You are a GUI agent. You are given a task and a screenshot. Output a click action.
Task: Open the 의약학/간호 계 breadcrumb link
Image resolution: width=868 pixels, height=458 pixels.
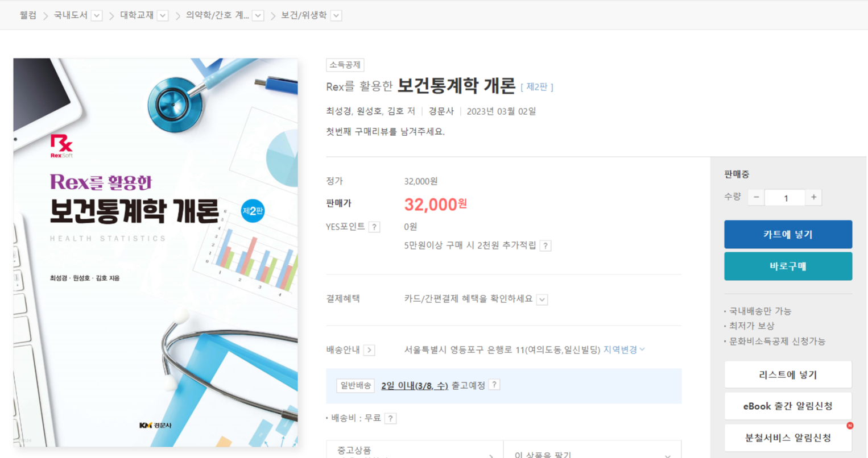tap(217, 15)
